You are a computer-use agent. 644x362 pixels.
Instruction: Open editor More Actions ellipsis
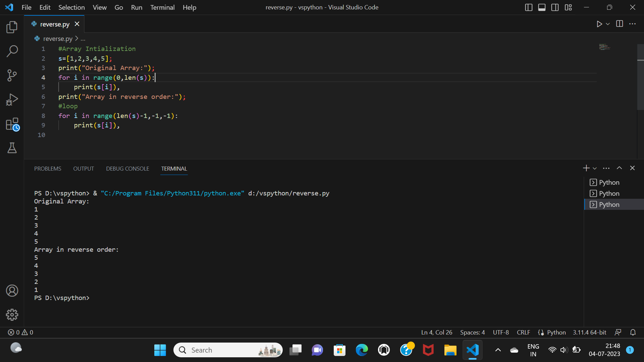(x=632, y=24)
